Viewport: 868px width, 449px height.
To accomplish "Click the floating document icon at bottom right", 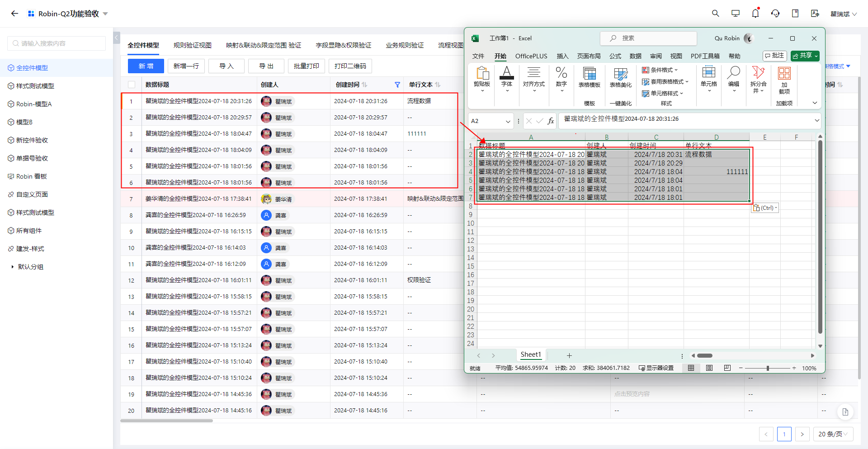I will coord(845,411).
